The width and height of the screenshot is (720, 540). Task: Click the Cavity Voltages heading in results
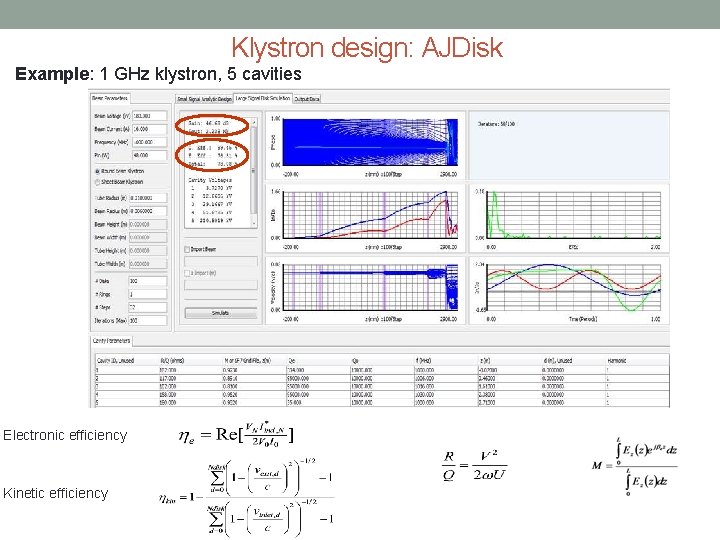pos(210,180)
